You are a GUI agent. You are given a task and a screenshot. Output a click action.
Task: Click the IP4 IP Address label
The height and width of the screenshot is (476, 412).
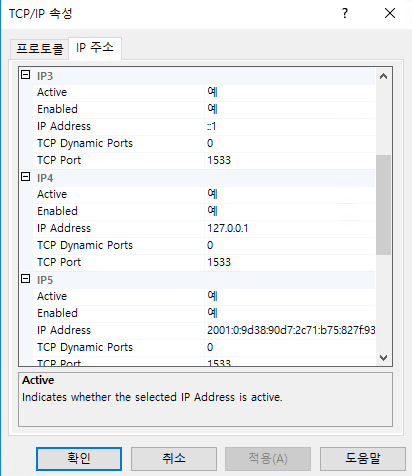click(64, 228)
